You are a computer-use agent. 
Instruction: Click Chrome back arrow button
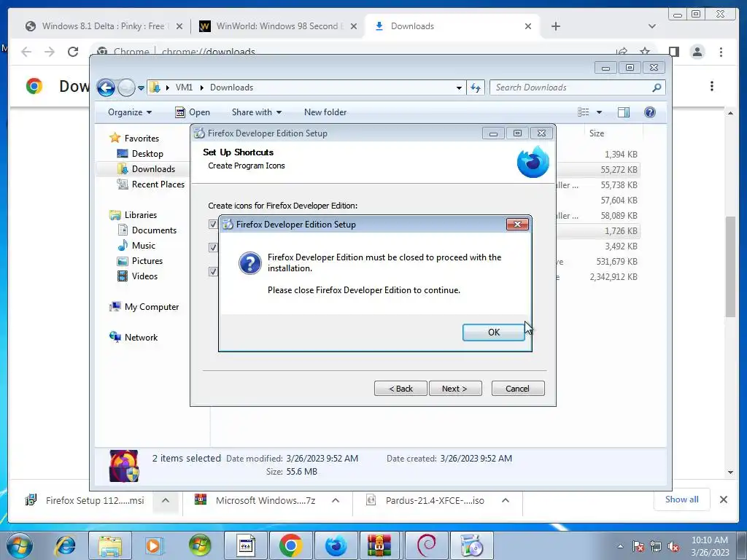pos(26,52)
